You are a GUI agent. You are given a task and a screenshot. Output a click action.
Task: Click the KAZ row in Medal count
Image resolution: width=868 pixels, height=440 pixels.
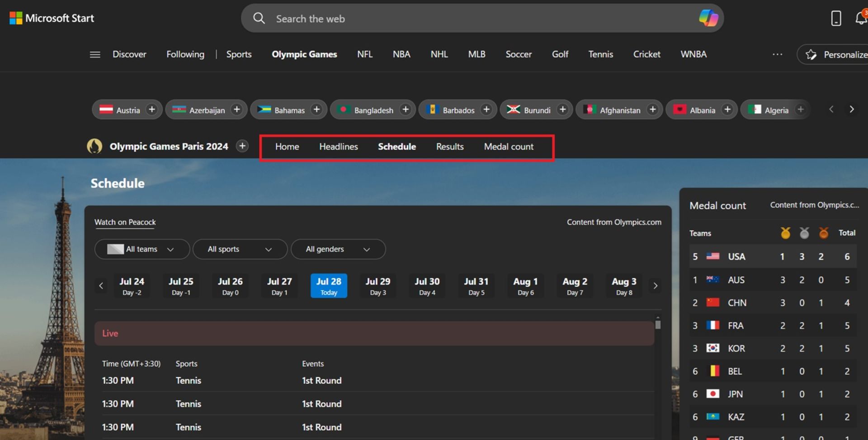pos(773,417)
